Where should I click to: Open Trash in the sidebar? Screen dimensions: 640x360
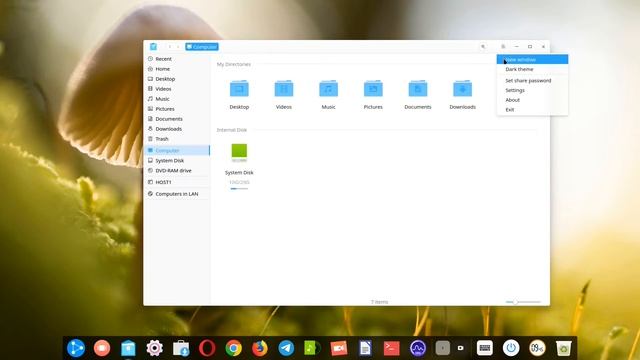pyautogui.click(x=177, y=139)
